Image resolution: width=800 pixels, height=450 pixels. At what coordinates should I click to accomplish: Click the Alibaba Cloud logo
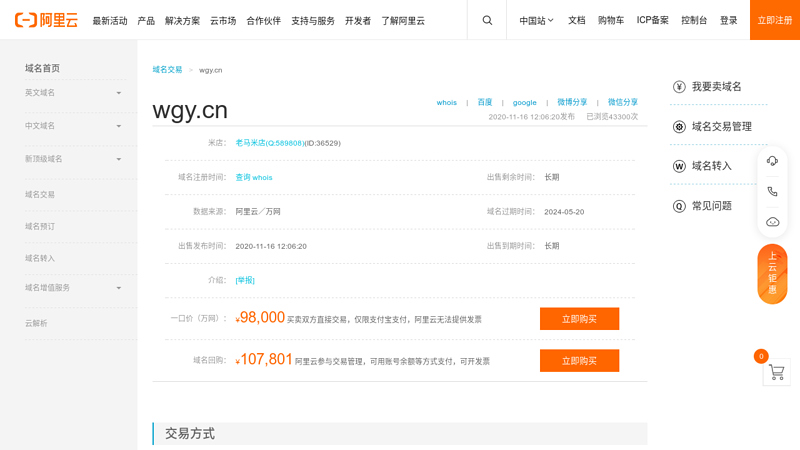46,20
